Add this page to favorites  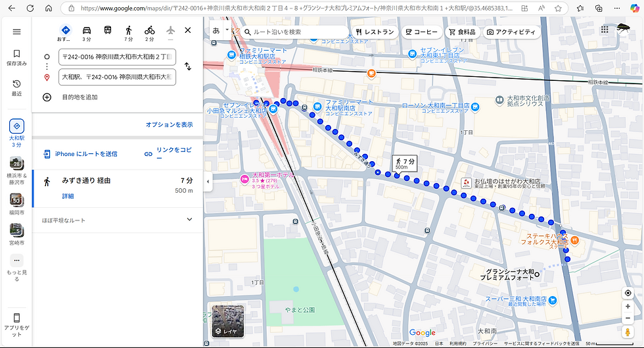click(x=558, y=9)
